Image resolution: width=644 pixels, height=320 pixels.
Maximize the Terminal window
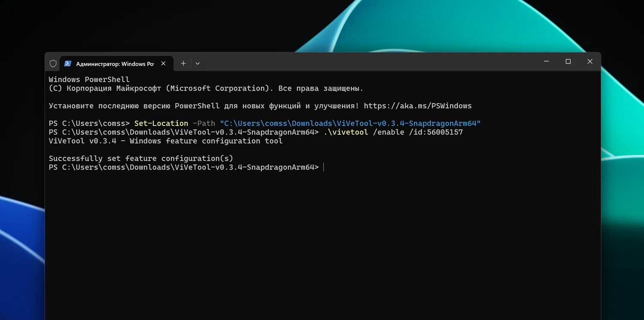[x=568, y=62]
